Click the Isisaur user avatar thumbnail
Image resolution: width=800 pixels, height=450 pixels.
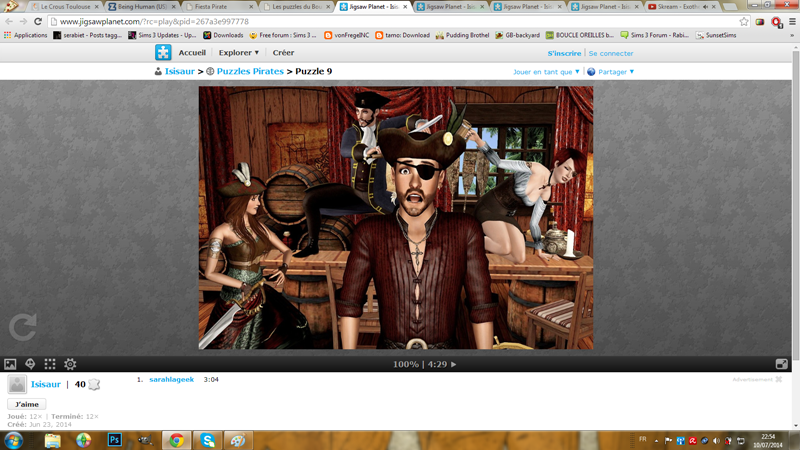click(17, 384)
